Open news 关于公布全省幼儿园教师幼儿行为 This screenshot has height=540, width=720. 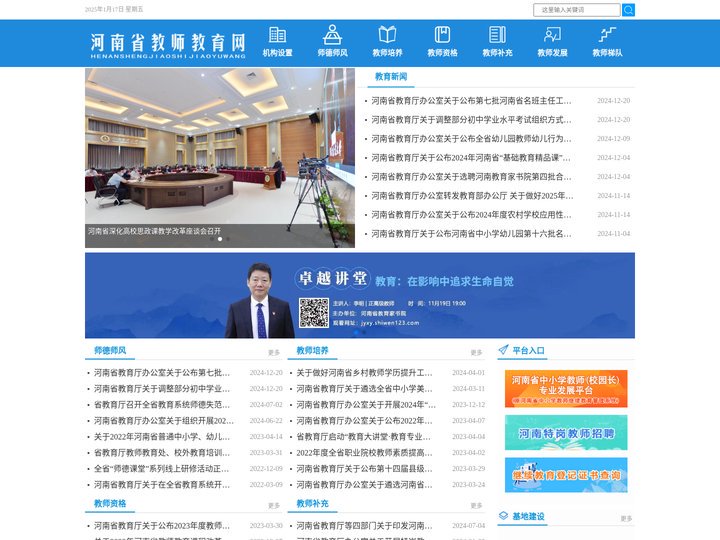click(x=472, y=139)
